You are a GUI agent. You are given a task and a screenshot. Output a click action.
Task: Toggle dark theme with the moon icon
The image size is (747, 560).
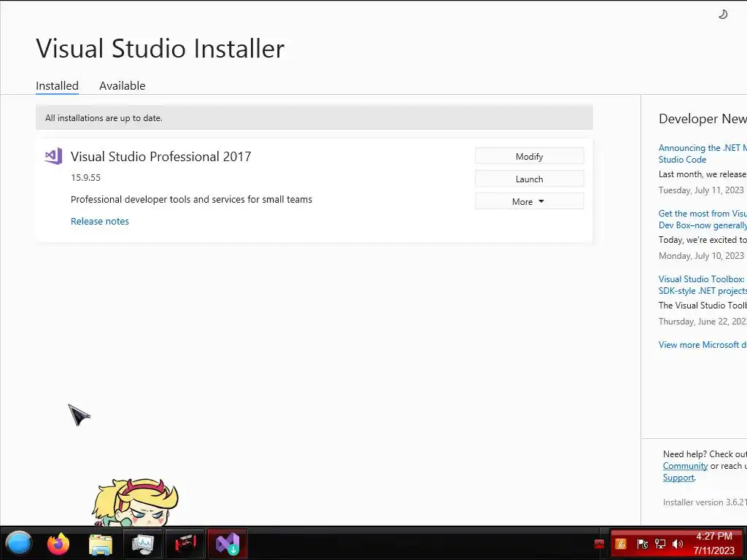click(723, 15)
